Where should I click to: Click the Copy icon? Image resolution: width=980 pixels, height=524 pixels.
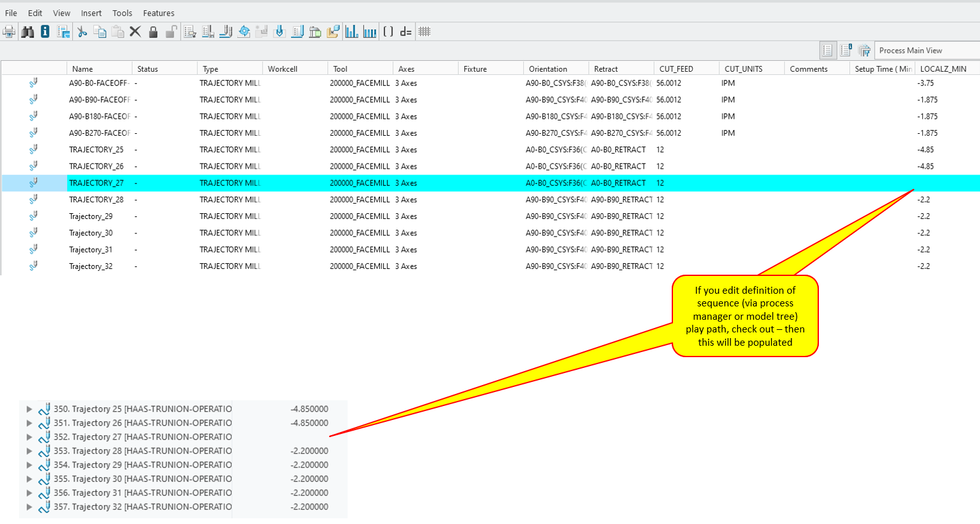click(100, 31)
